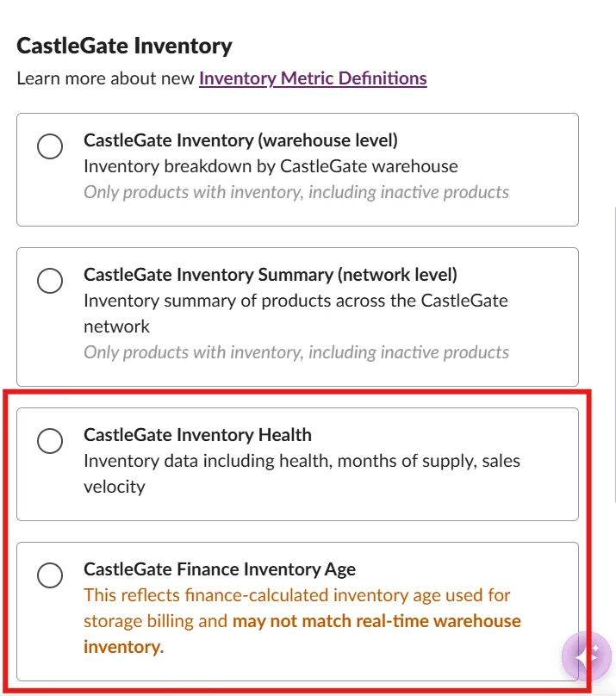
Task: Click orange 'This reflects finance-calculated inventory age' text
Action: point(297,595)
